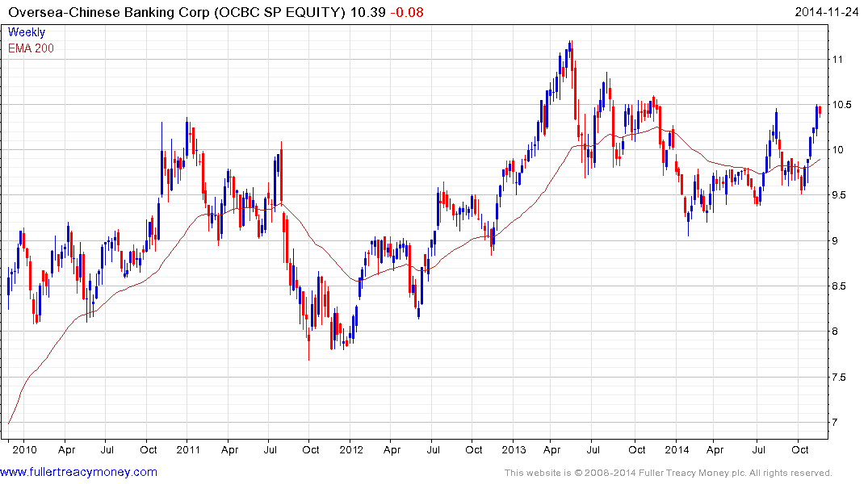Image resolution: width=868 pixels, height=484 pixels.
Task: Click the 11 price axis label
Action: pyautogui.click(x=837, y=59)
